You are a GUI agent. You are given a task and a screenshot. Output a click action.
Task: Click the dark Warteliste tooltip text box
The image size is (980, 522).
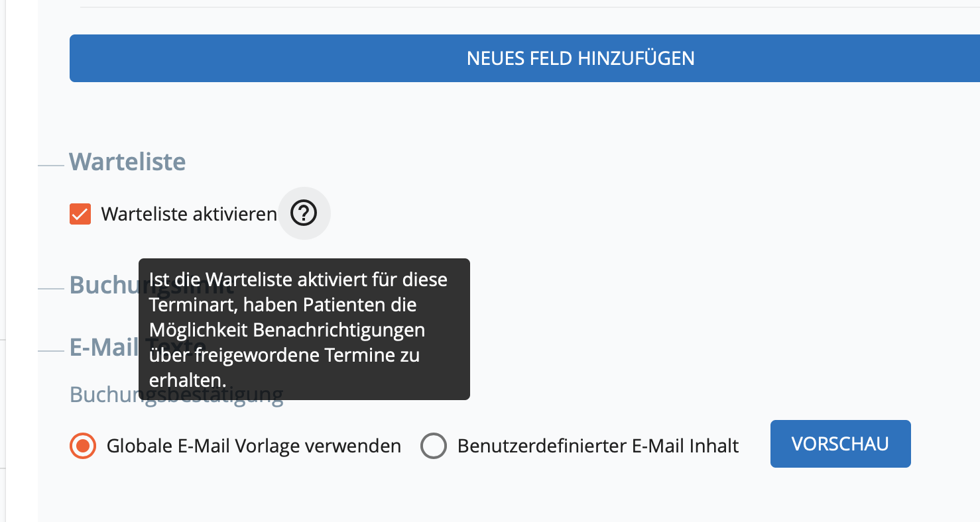point(304,329)
